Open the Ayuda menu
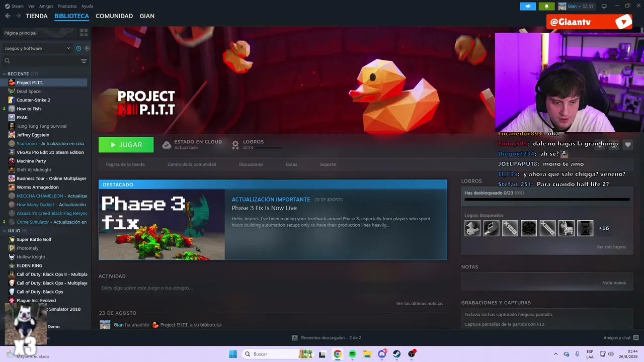 click(x=87, y=6)
